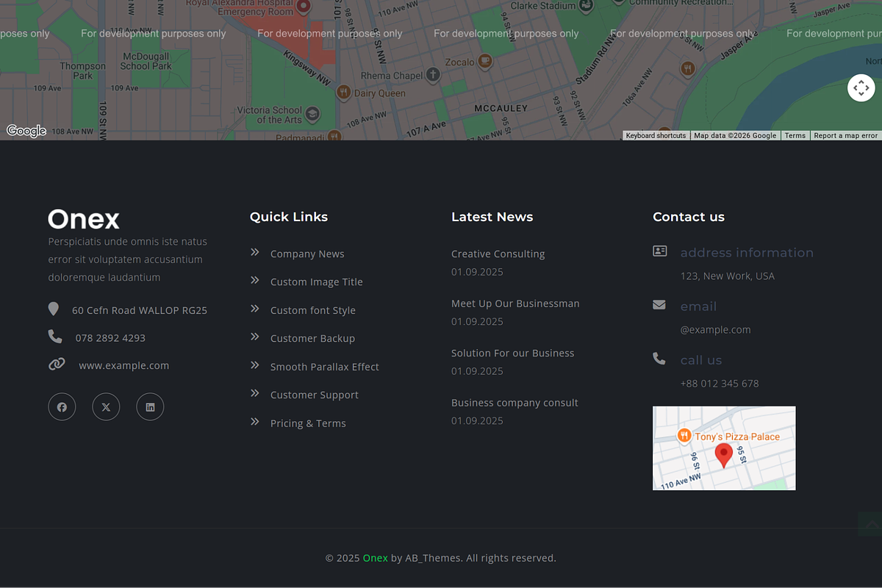The height and width of the screenshot is (588, 882).
Task: Open the Company News link
Action: pos(307,254)
